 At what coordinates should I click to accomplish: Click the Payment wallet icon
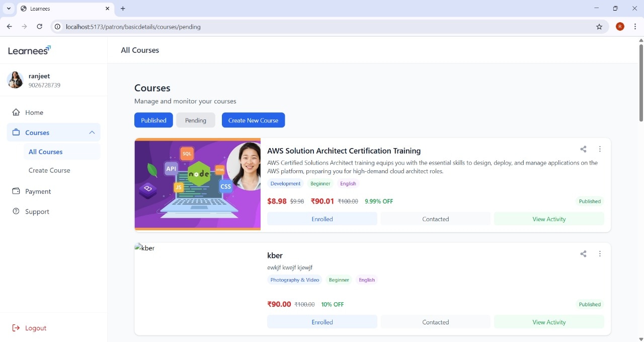click(x=16, y=191)
